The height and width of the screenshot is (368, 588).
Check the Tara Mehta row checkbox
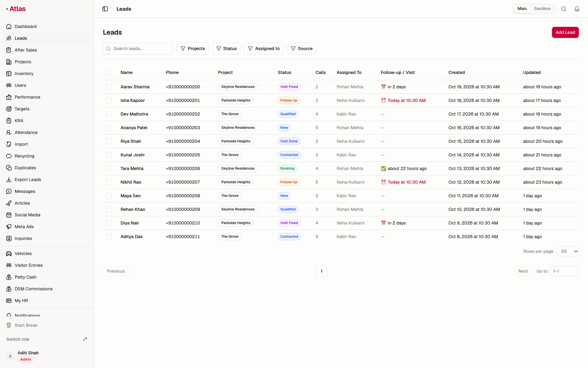[x=109, y=168]
